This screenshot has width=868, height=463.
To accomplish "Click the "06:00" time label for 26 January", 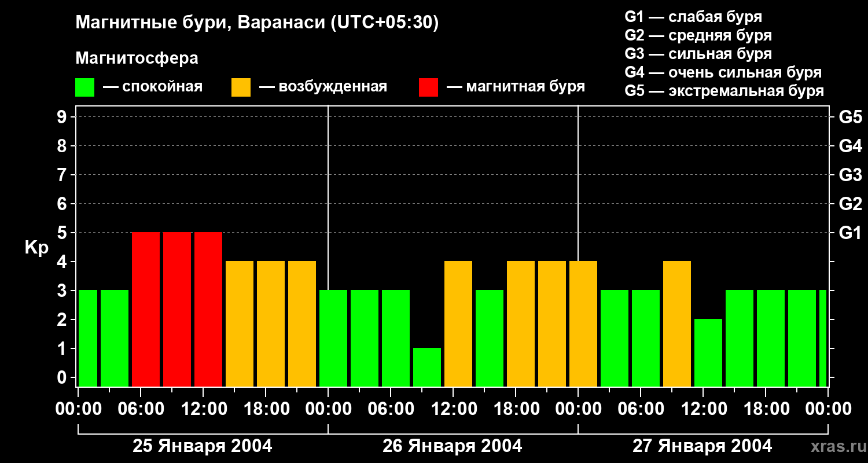I will coord(391,409).
